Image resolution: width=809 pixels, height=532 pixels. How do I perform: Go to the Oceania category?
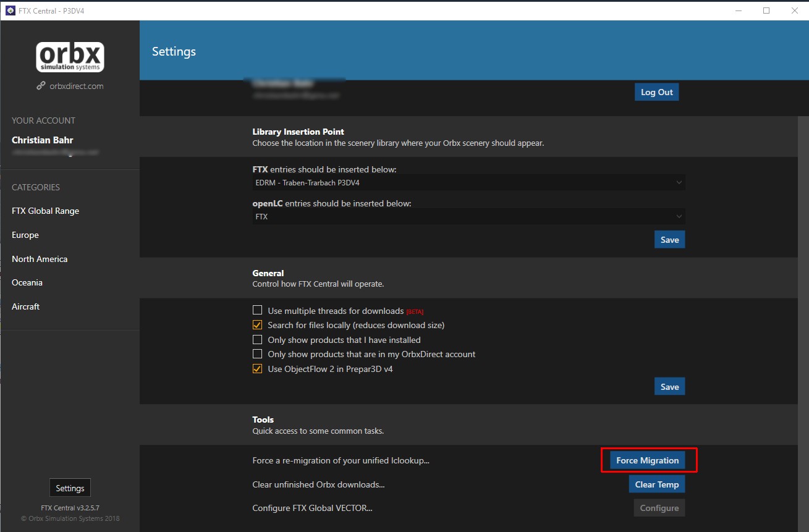pyautogui.click(x=27, y=282)
